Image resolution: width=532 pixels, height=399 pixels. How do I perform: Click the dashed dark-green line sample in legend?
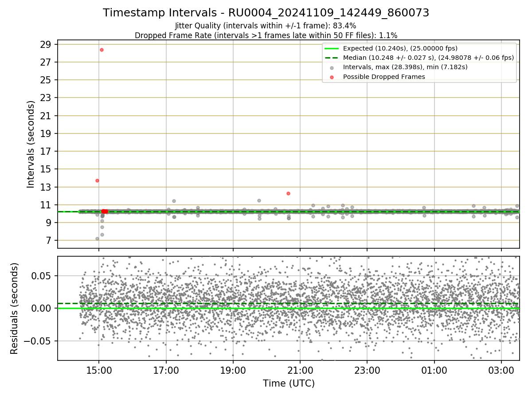point(332,58)
